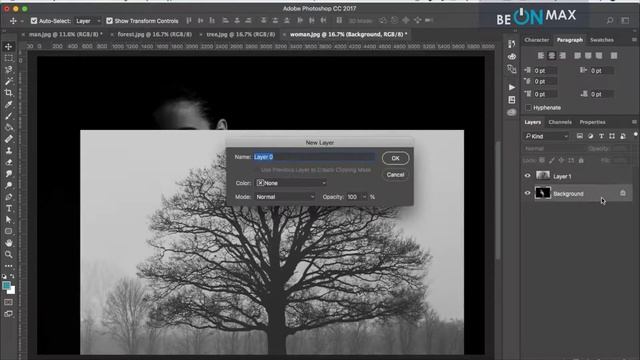Open the Color dropdown in New Layer dialog

tap(291, 183)
